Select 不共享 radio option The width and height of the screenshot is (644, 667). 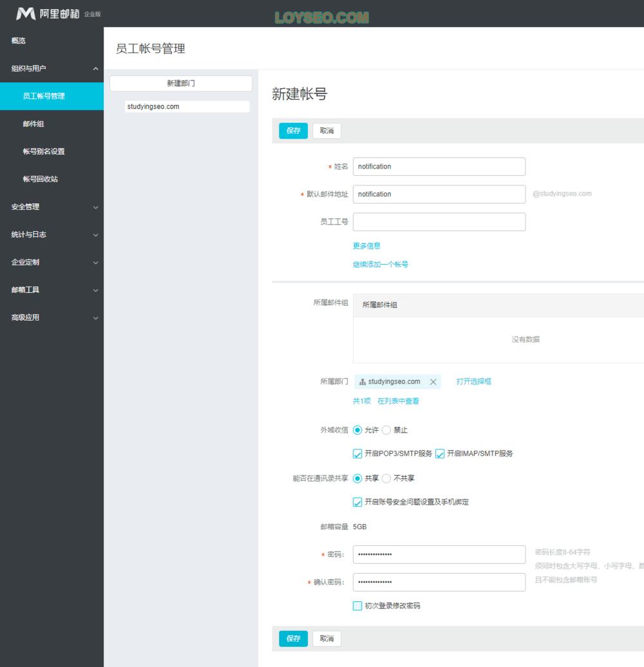(386, 478)
